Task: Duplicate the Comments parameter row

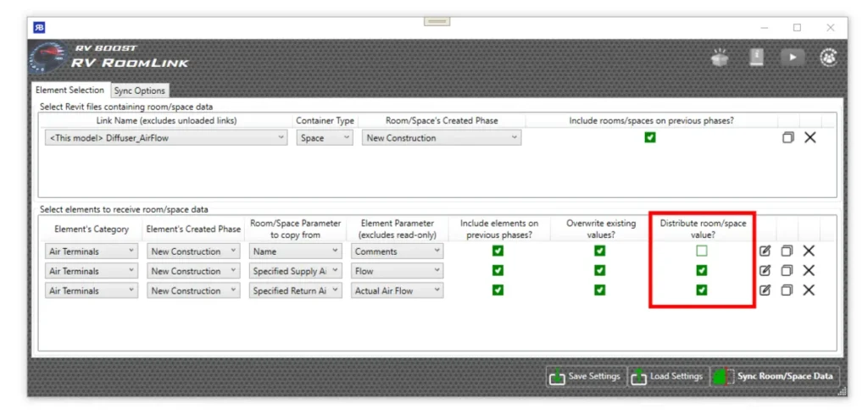Action: pyautogui.click(x=787, y=251)
